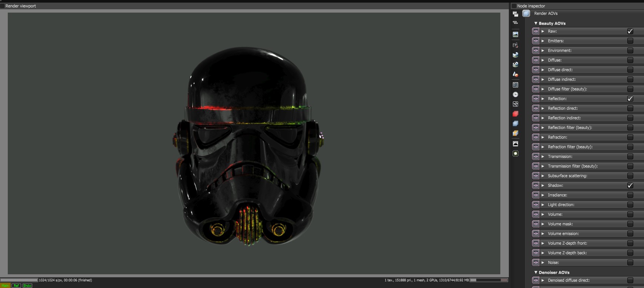Click the gray sphere-on-disk icon in sidebar
644x288 pixels.
pyautogui.click(x=515, y=64)
